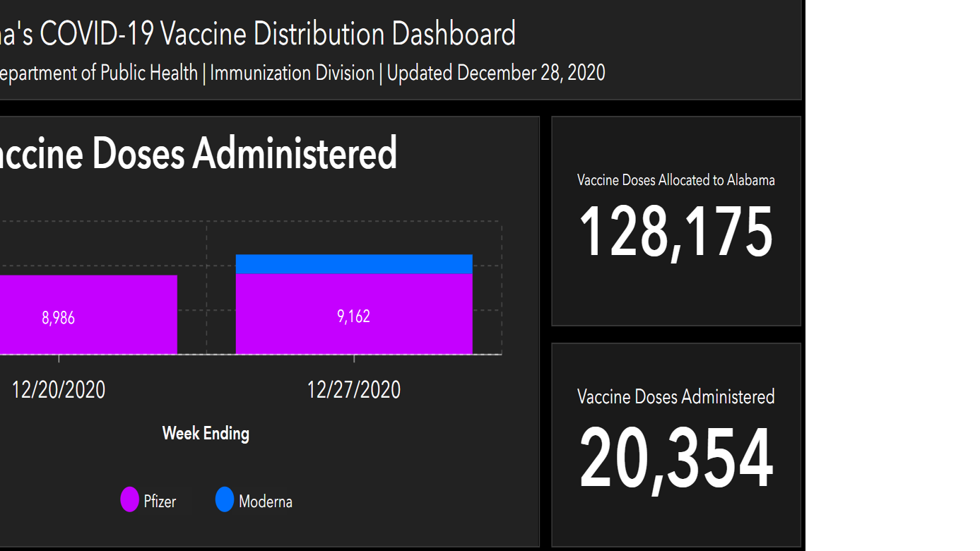Click the purple Pfizer legend circle

(129, 500)
